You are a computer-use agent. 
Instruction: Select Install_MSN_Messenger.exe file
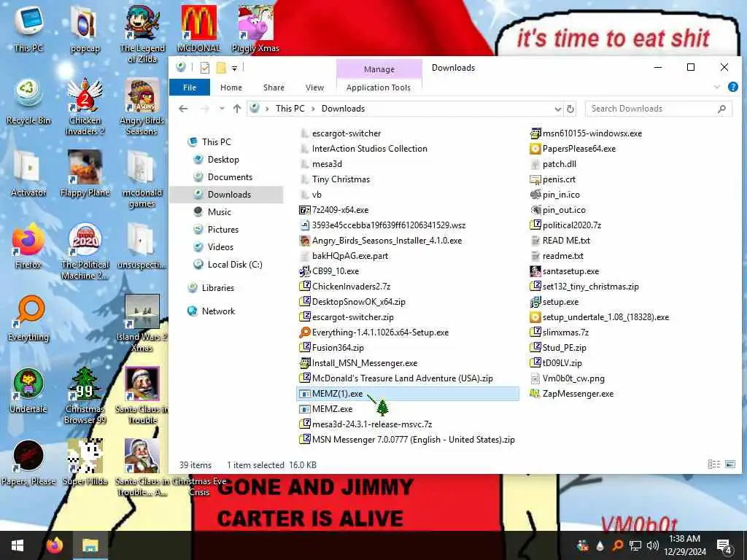[x=365, y=363]
